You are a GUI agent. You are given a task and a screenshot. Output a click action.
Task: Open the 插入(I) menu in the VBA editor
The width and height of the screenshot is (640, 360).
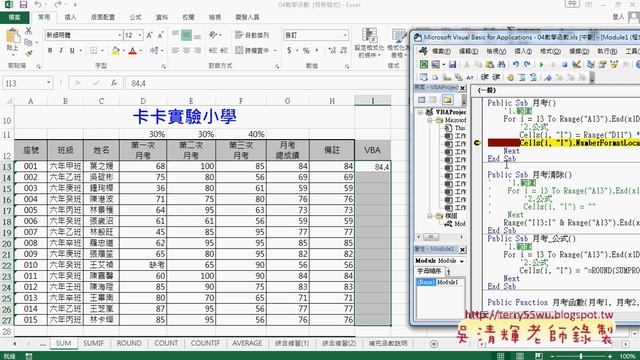523,51
